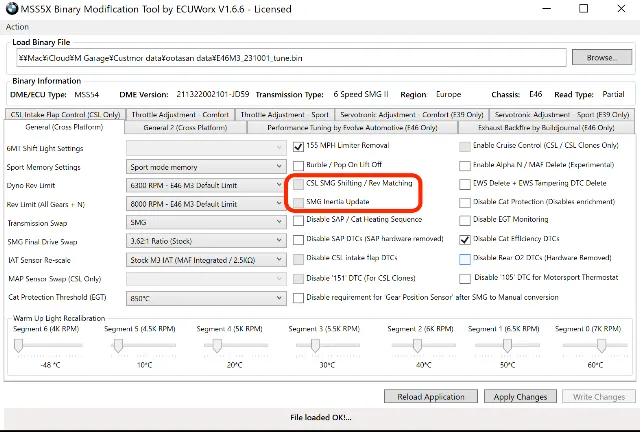Select General (Cross Platform) tab
Viewport: 640px width, 432px height.
(64, 127)
